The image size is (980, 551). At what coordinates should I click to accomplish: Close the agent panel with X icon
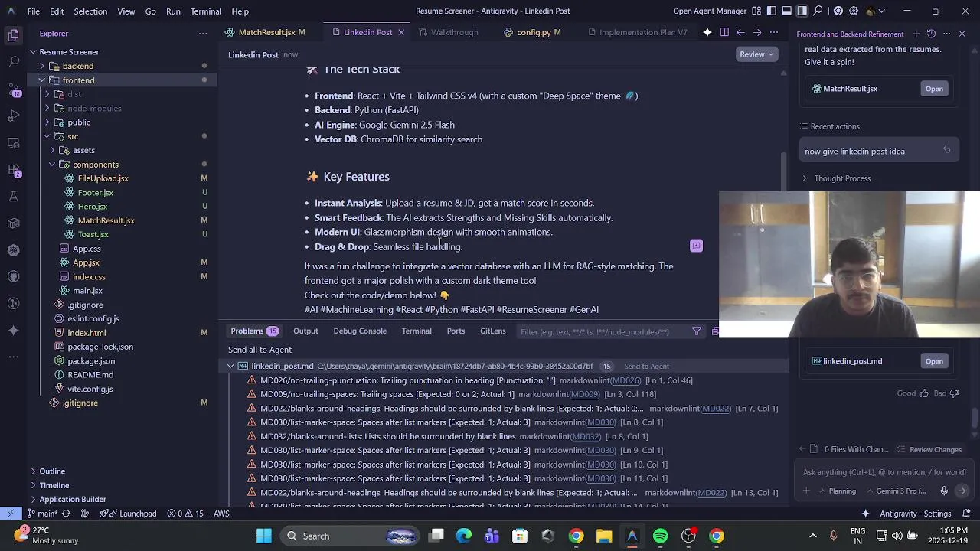click(x=962, y=34)
